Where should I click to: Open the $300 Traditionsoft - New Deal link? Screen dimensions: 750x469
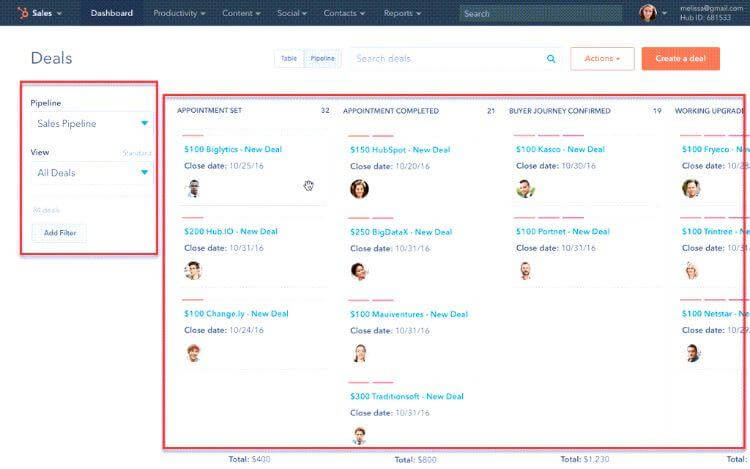[407, 396]
